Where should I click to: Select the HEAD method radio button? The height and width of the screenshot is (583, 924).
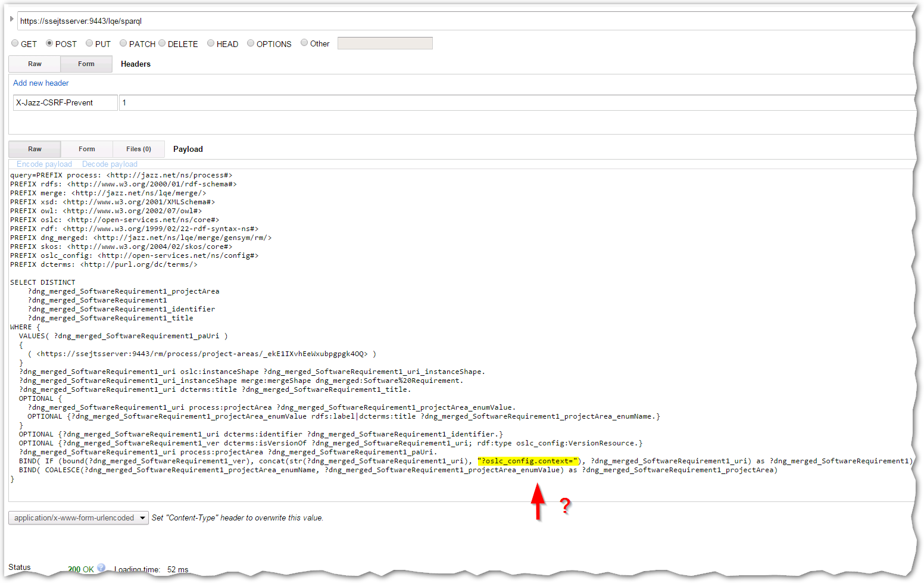(x=211, y=43)
